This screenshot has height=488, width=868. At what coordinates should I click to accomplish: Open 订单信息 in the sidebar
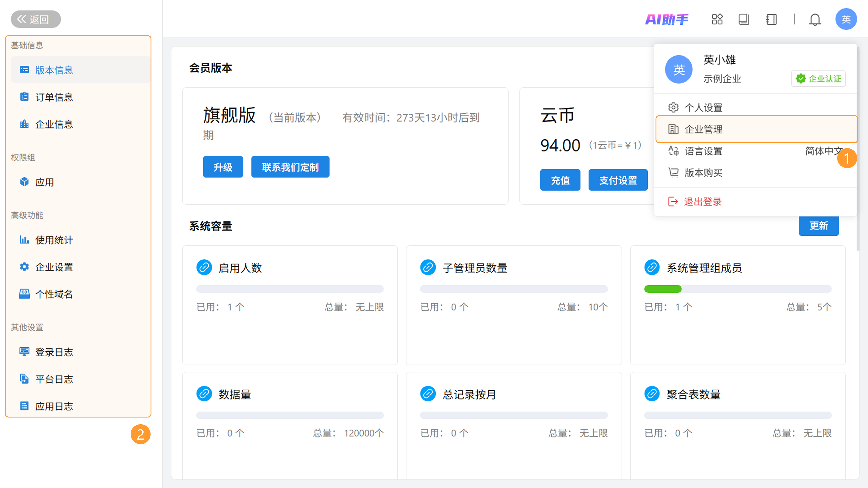tap(54, 97)
